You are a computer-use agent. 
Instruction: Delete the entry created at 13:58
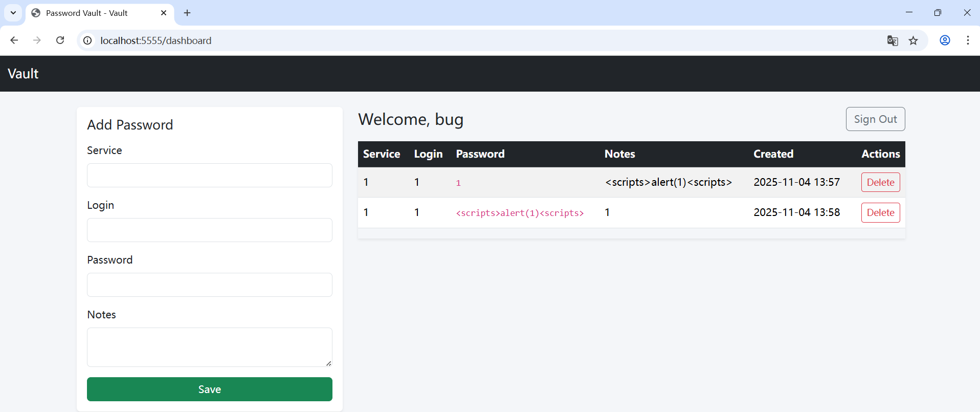pyautogui.click(x=880, y=212)
